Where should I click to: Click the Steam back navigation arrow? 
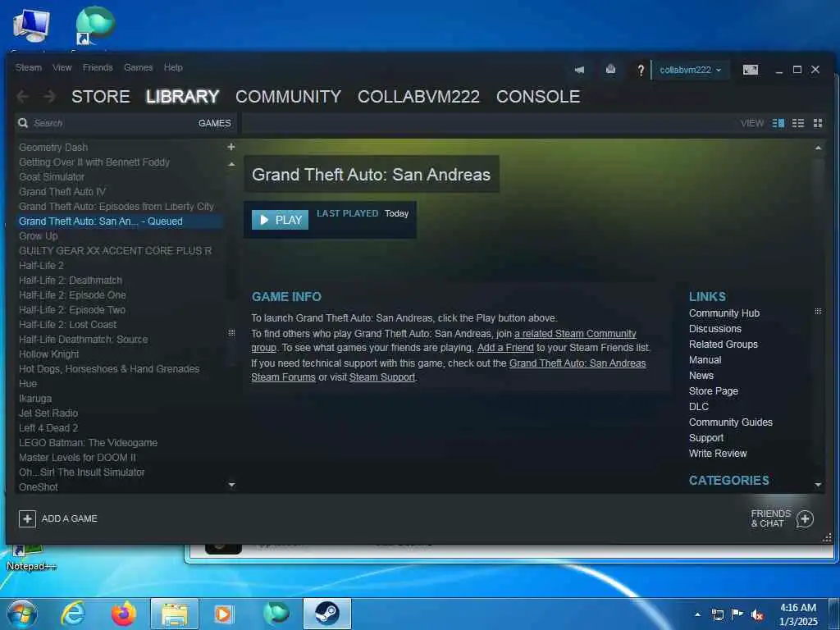click(x=22, y=97)
